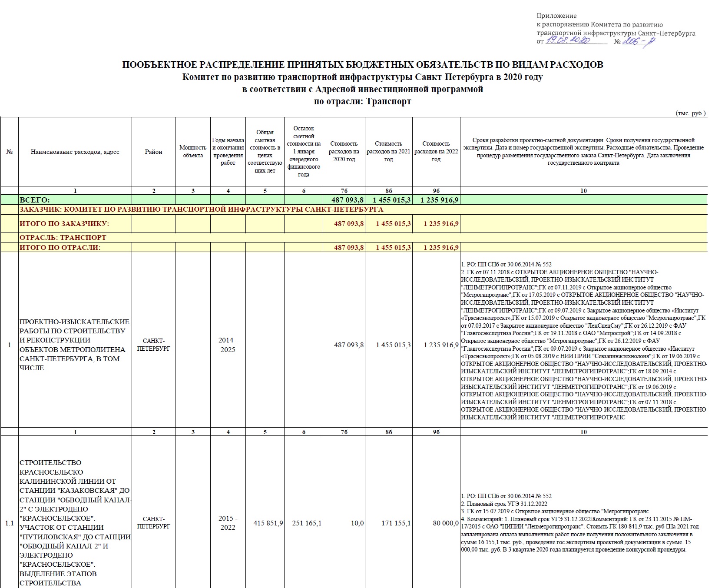Screen dimensions: 715x588
Task: Click "Годы начала и окончания" column header
Action: [x=228, y=152]
